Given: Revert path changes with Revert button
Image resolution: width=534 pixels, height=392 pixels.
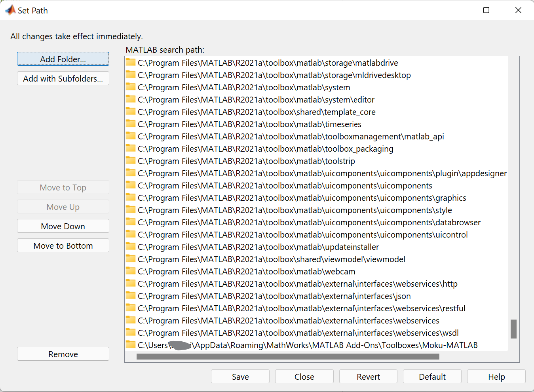Looking at the screenshot, I should (368, 377).
